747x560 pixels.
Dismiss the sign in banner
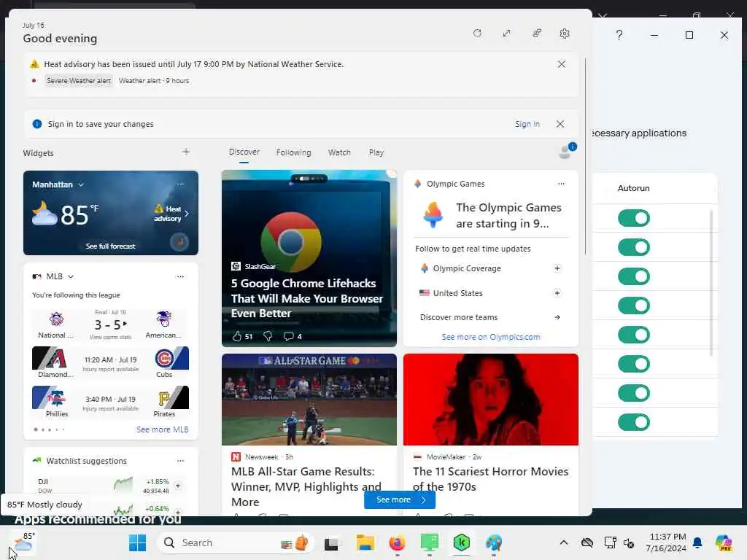(x=560, y=124)
